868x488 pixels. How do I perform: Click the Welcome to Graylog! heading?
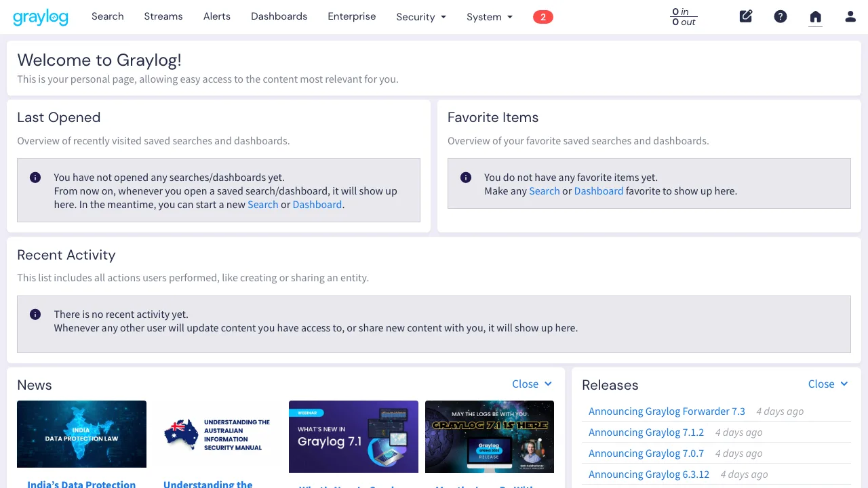100,60
